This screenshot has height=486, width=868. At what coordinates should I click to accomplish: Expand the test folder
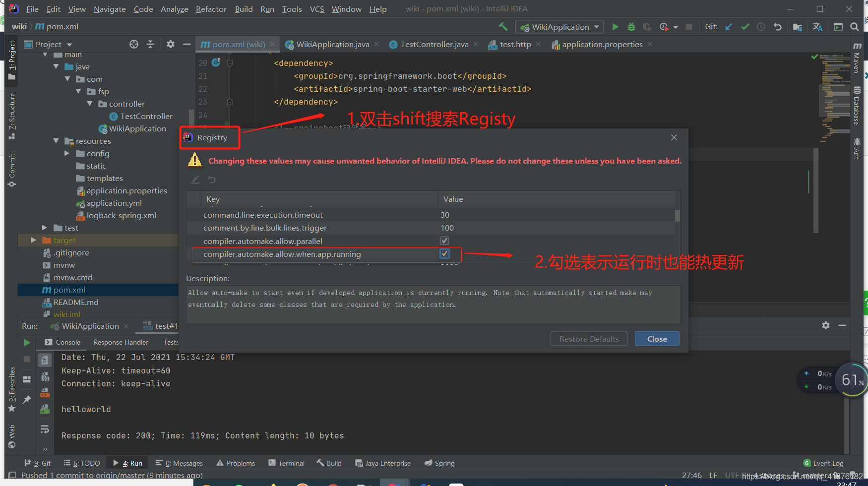[x=45, y=228]
